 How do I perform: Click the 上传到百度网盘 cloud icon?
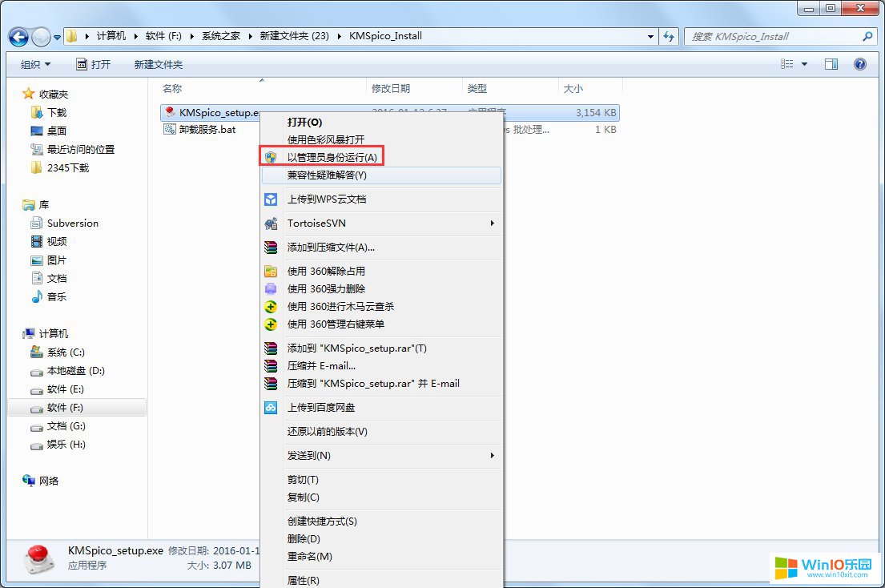(271, 408)
